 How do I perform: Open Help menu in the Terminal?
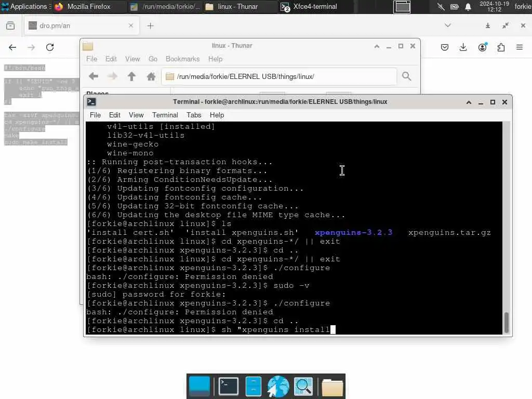coord(217,115)
